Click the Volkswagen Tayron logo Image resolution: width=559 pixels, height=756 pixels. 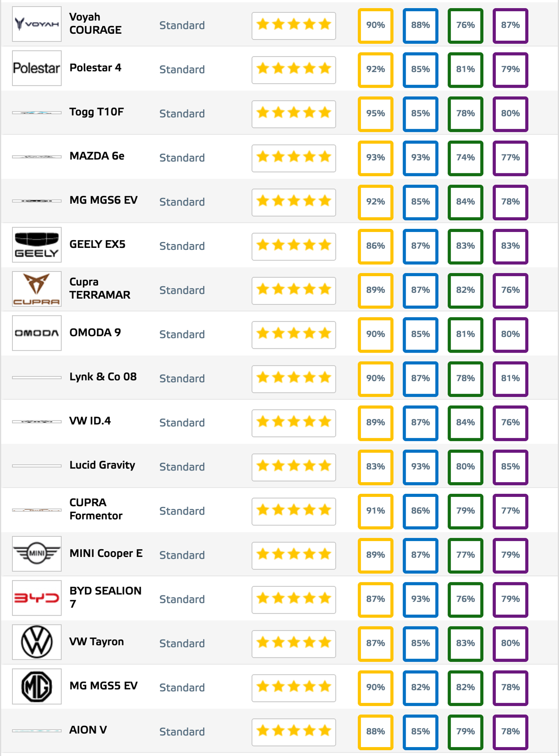coord(37,642)
